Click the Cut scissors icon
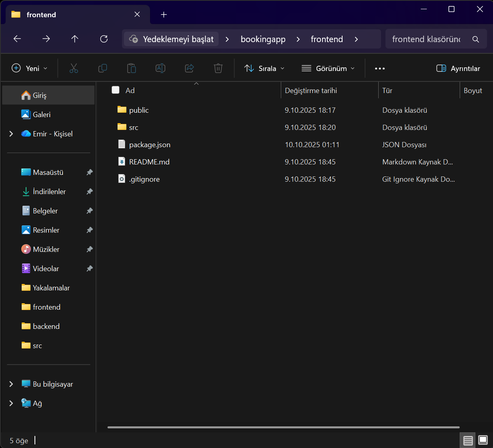The image size is (493, 448). pyautogui.click(x=74, y=68)
